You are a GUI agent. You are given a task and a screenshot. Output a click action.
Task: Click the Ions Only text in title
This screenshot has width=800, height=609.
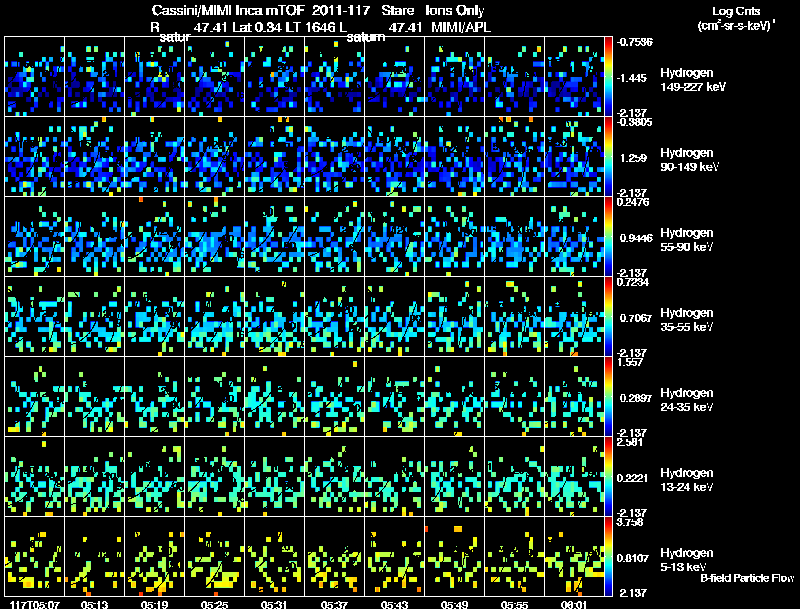(455, 10)
